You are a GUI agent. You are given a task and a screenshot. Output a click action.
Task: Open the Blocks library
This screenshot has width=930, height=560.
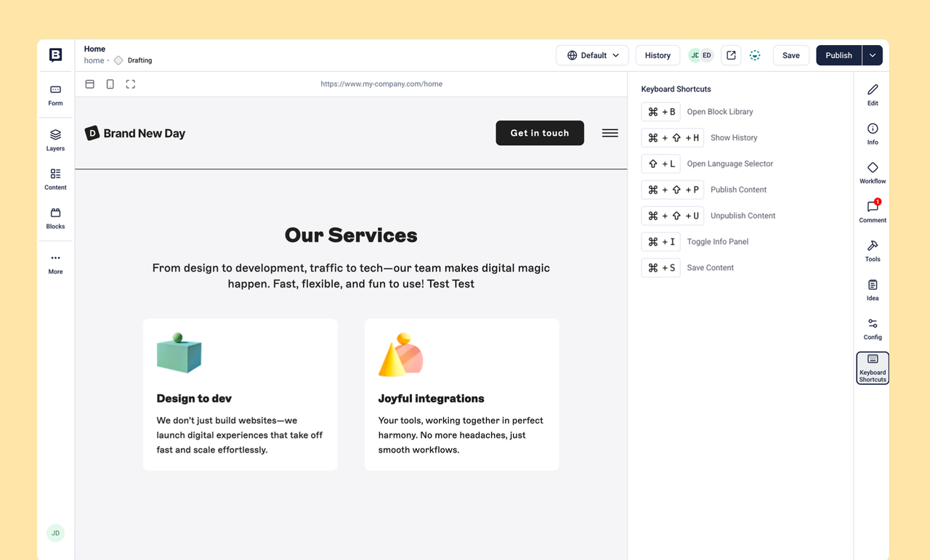click(56, 219)
